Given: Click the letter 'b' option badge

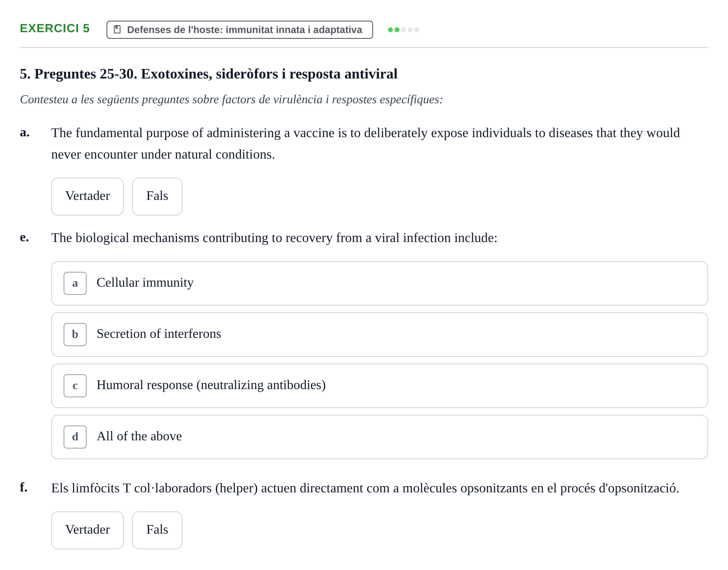Looking at the screenshot, I should [x=75, y=335].
